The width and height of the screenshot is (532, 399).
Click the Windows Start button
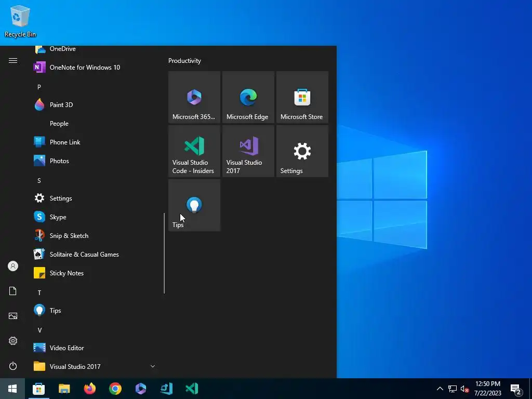click(12, 389)
